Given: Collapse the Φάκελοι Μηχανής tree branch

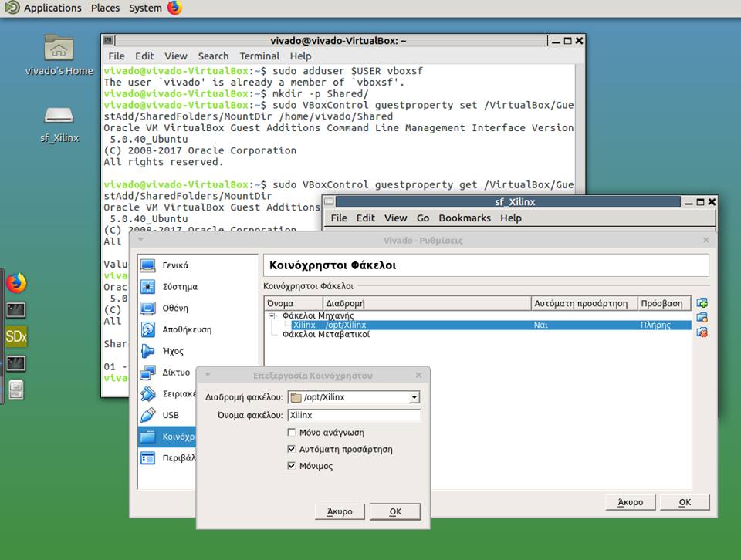Looking at the screenshot, I should pos(272,315).
